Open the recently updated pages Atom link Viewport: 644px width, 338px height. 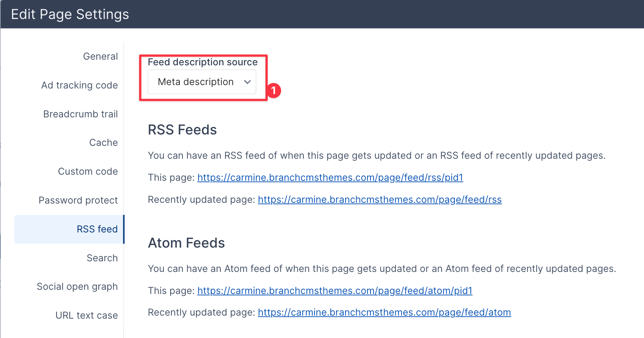click(385, 312)
